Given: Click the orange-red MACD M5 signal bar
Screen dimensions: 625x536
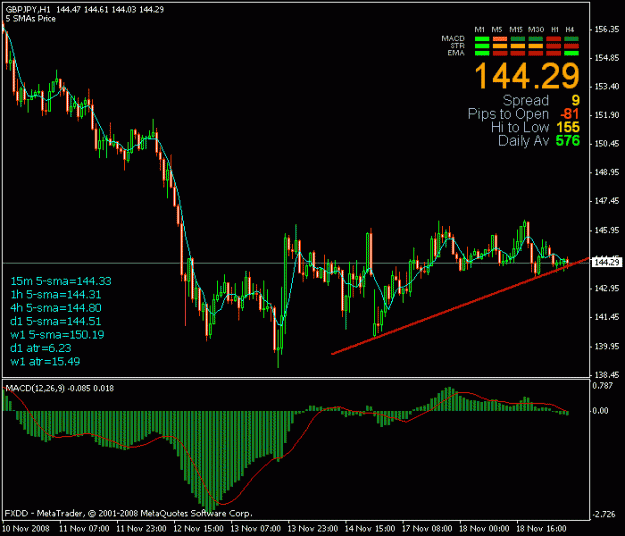Looking at the screenshot, I should click(x=500, y=39).
